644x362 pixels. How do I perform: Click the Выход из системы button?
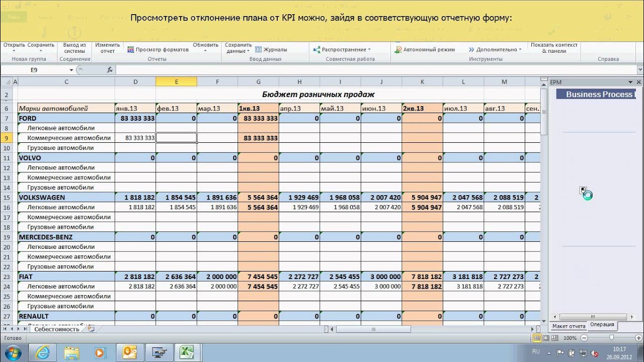pyautogui.click(x=74, y=48)
